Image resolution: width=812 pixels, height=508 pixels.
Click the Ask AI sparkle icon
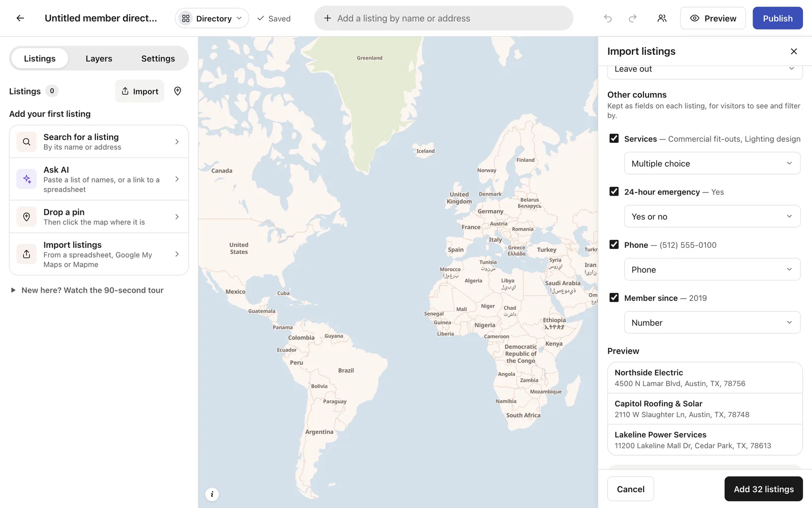[26, 179]
